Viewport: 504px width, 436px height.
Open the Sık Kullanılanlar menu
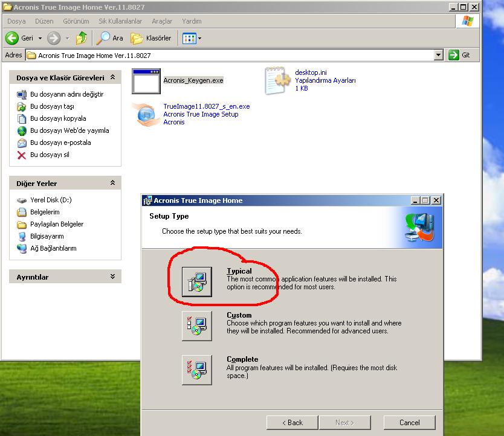(x=120, y=21)
